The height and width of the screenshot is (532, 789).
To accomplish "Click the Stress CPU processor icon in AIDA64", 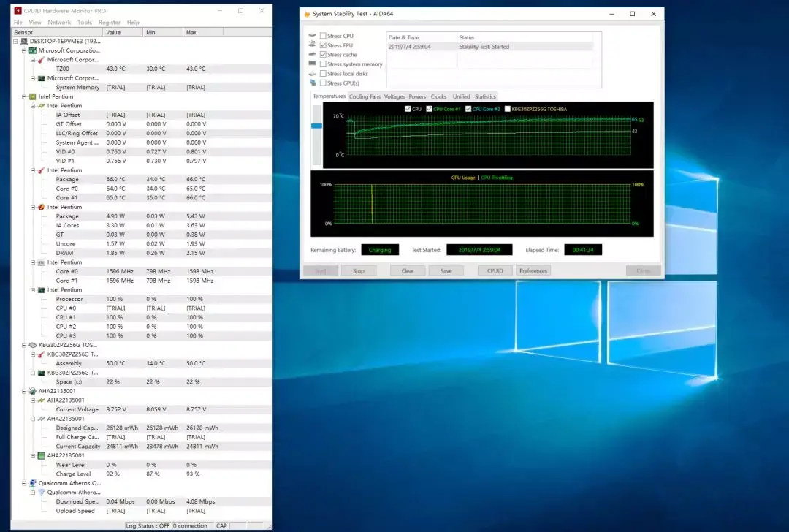I will (312, 35).
